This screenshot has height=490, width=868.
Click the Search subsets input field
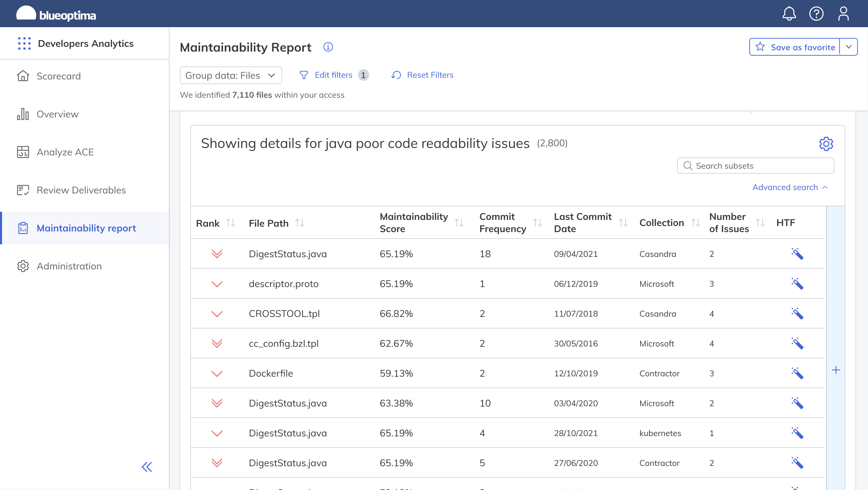point(755,166)
